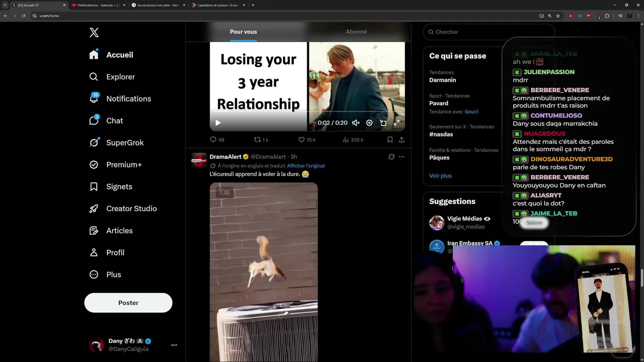Screen dimensions: 644x362
Task: Open Notifications bell with badge
Action: click(94, 99)
